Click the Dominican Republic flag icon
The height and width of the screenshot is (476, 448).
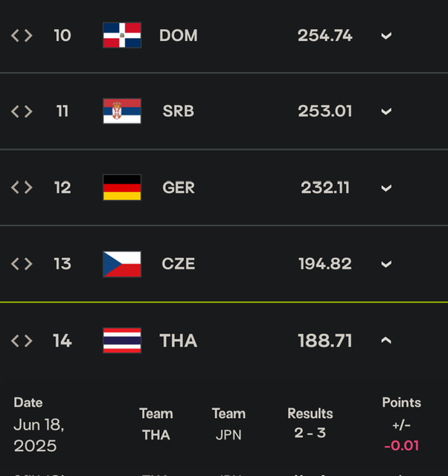click(122, 35)
